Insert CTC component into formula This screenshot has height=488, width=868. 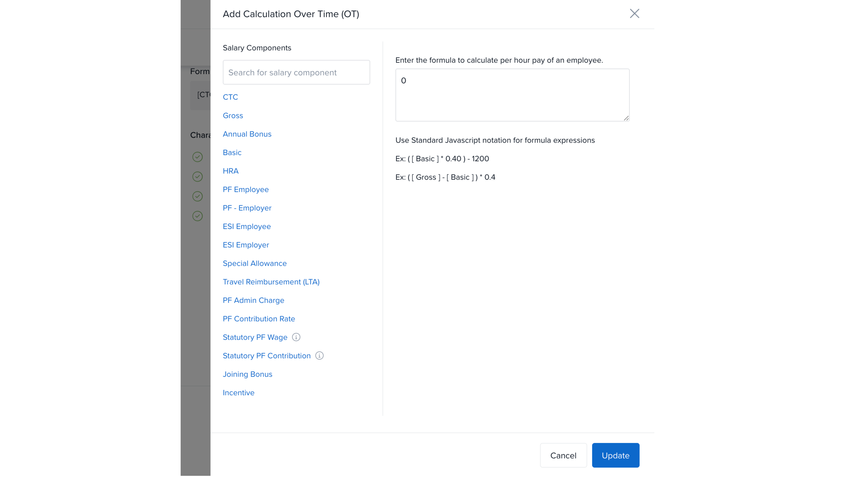[x=230, y=97]
